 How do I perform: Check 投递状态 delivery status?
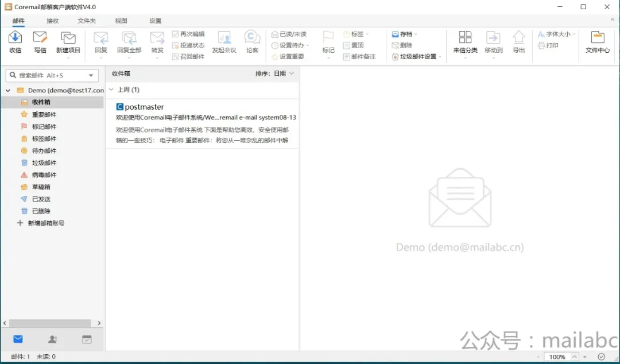pos(188,45)
